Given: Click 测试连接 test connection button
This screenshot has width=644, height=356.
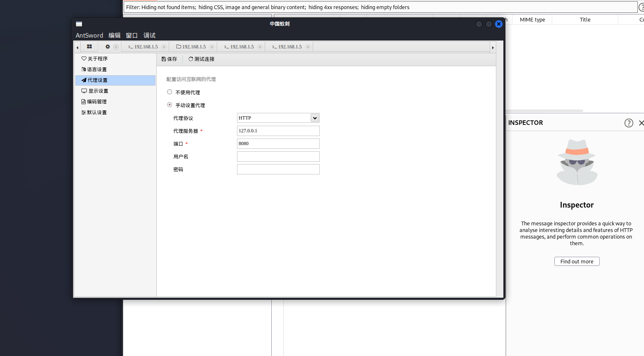Looking at the screenshot, I should coord(201,59).
